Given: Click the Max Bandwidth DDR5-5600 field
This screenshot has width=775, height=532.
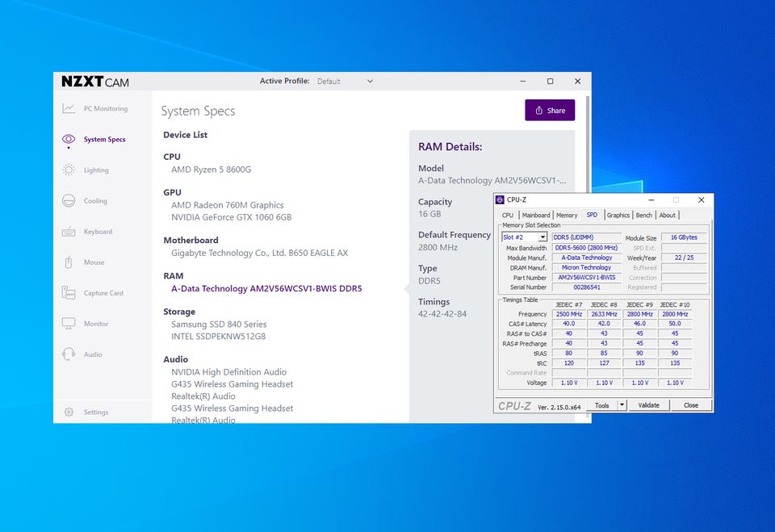Looking at the screenshot, I should pyautogui.click(x=587, y=248).
